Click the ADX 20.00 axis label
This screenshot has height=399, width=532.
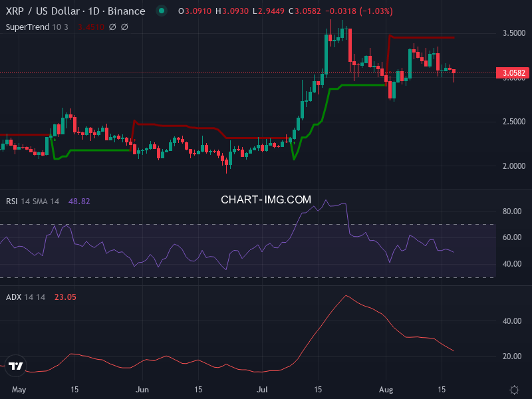tap(512, 356)
